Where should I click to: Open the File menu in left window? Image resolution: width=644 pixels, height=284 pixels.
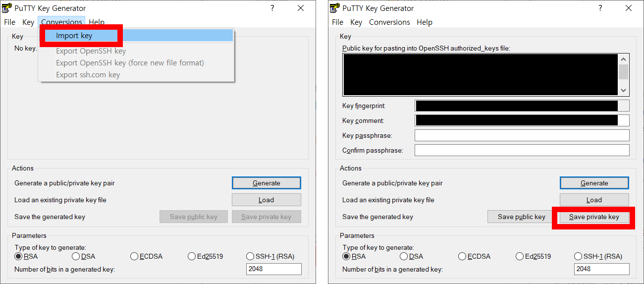pyautogui.click(x=10, y=22)
